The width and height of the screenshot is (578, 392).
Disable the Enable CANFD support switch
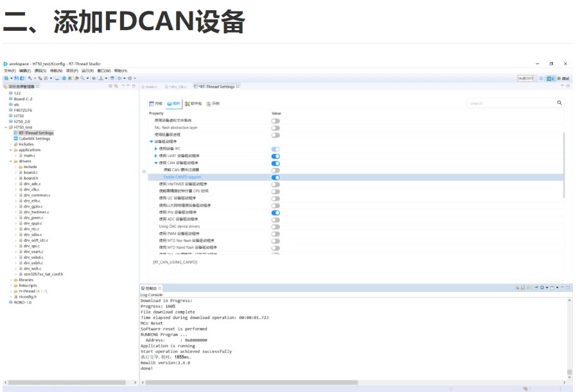click(x=276, y=177)
